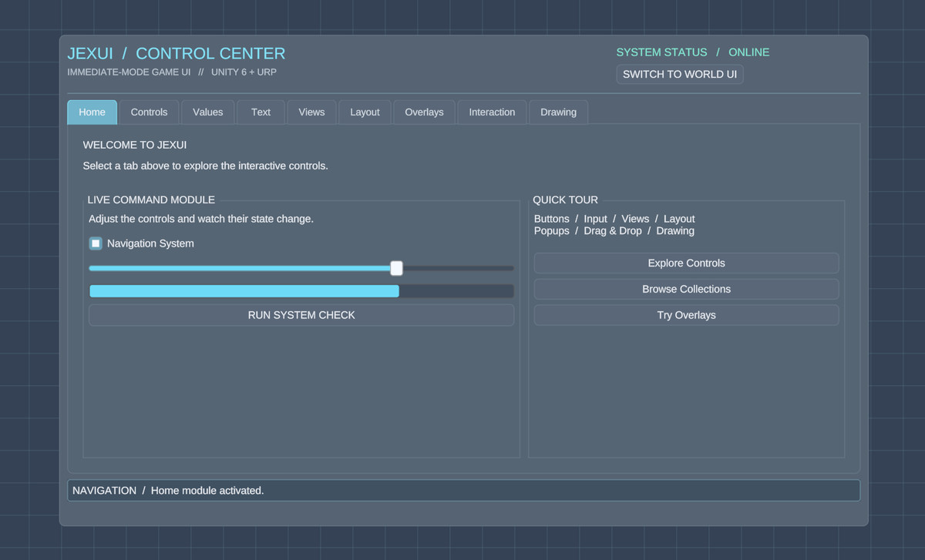The height and width of the screenshot is (560, 925).
Task: Click the WELCOME TO JEXUI heading
Action: coord(135,145)
